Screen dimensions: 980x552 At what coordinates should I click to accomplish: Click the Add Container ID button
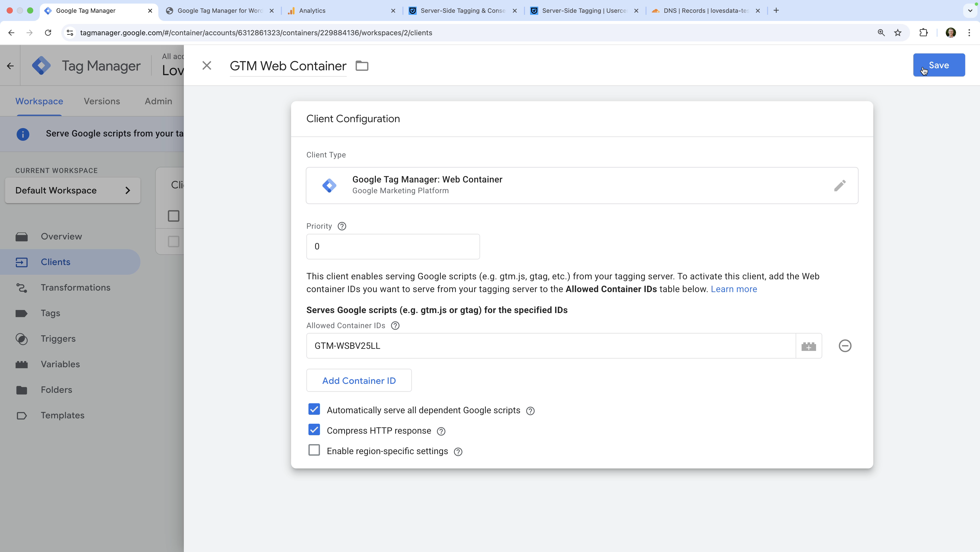359,381
